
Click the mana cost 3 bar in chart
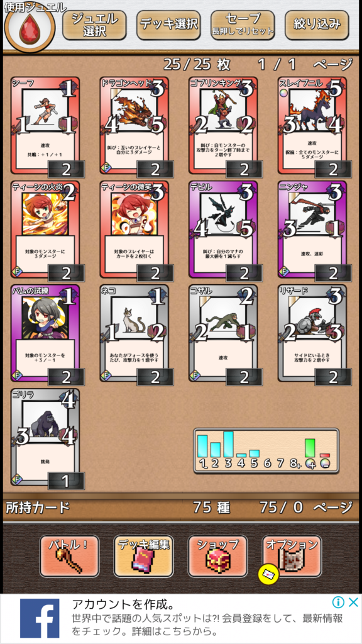tap(228, 444)
